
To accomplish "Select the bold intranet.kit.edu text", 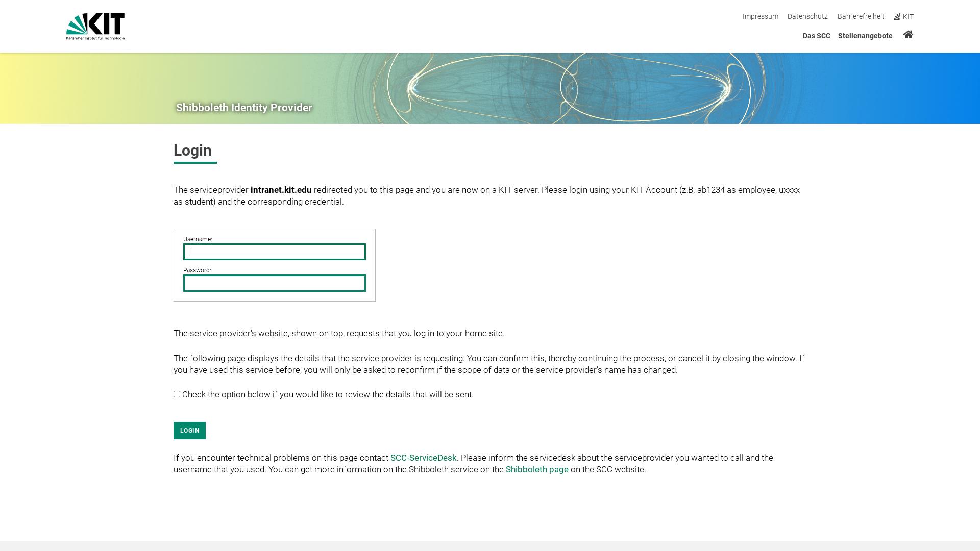I will (281, 190).
